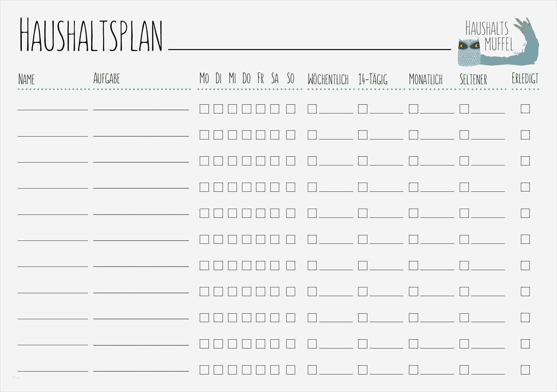Click the Aufgabe column header
Image resolution: width=557 pixels, height=392 pixels.
pyautogui.click(x=106, y=78)
